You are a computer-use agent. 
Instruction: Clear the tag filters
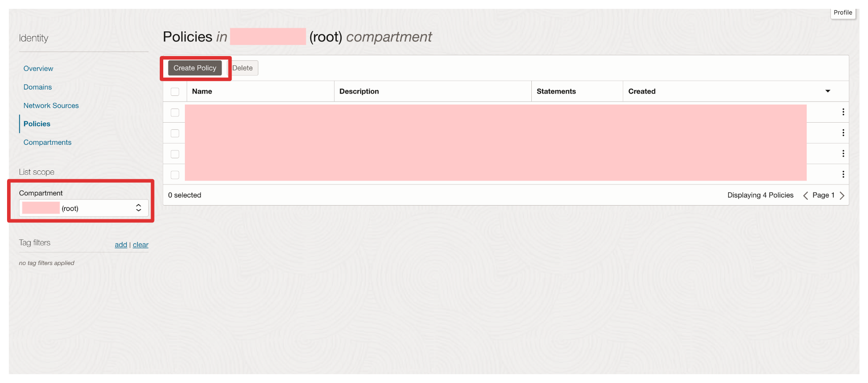140,245
